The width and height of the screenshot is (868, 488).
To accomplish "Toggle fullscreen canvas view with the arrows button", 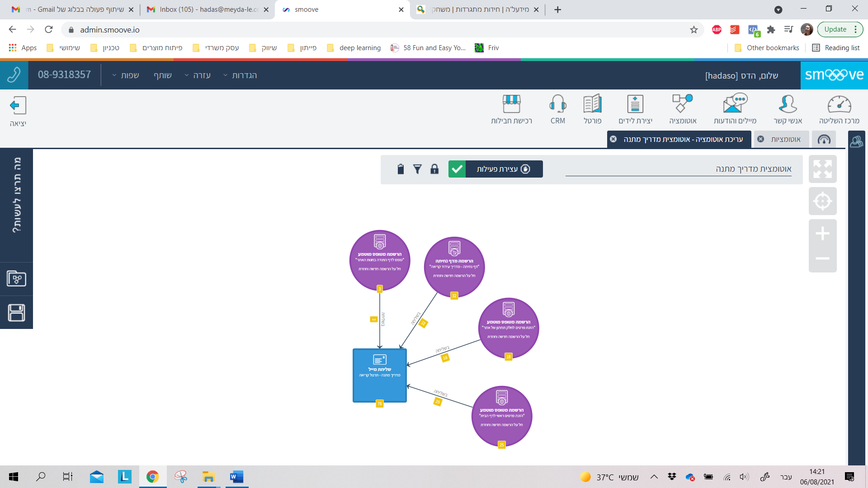I will (822, 169).
